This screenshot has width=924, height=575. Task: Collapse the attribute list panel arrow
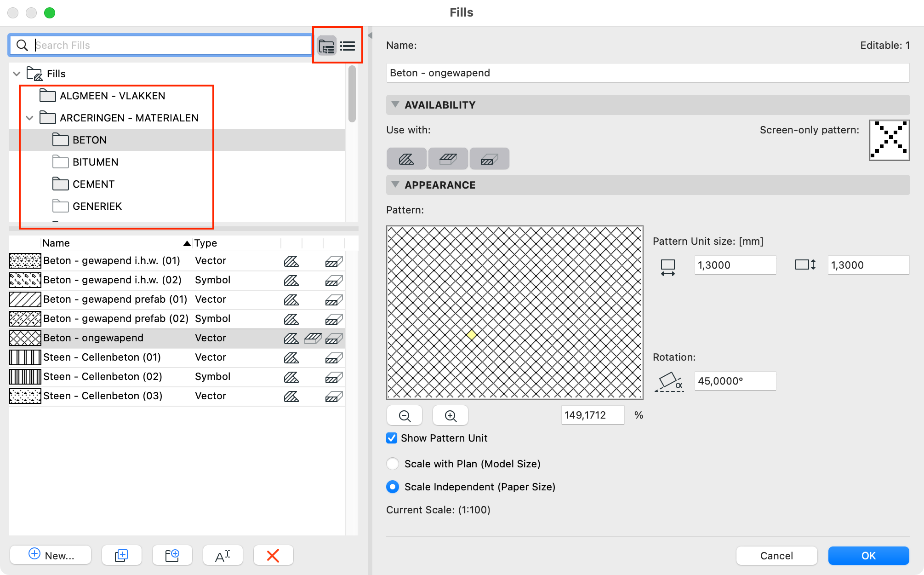click(x=370, y=35)
